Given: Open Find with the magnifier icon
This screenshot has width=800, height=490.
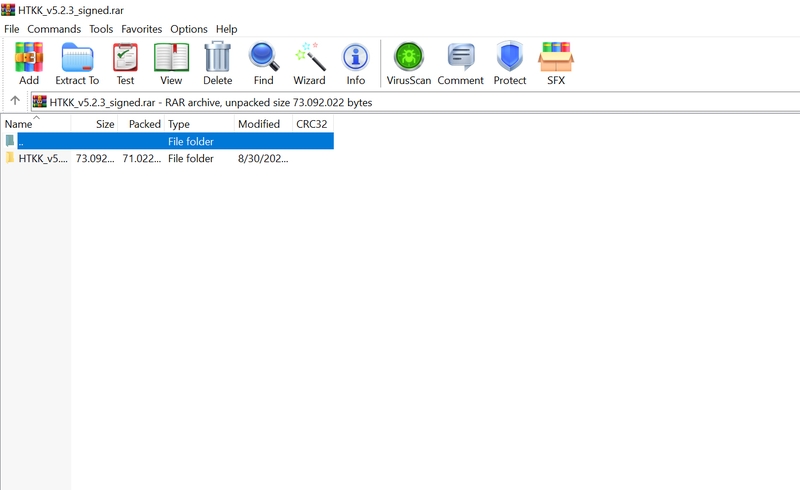Looking at the screenshot, I should [264, 57].
